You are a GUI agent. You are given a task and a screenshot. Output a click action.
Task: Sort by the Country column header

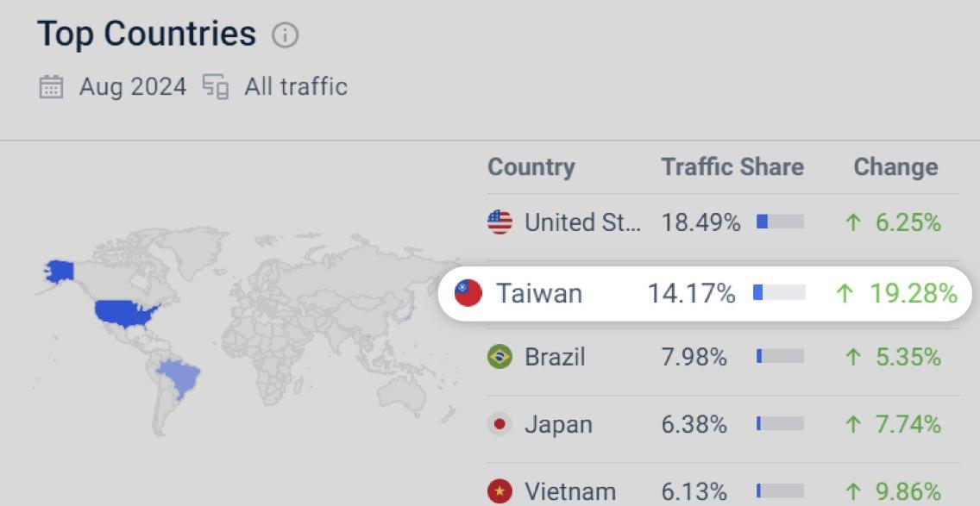pos(531,167)
